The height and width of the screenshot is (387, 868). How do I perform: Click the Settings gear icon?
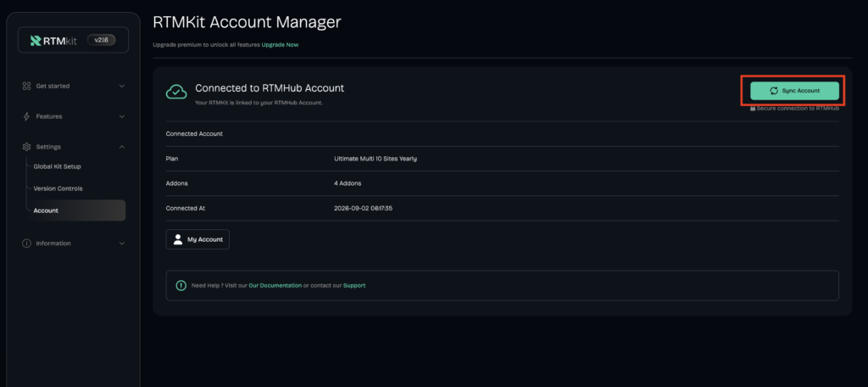[x=26, y=147]
